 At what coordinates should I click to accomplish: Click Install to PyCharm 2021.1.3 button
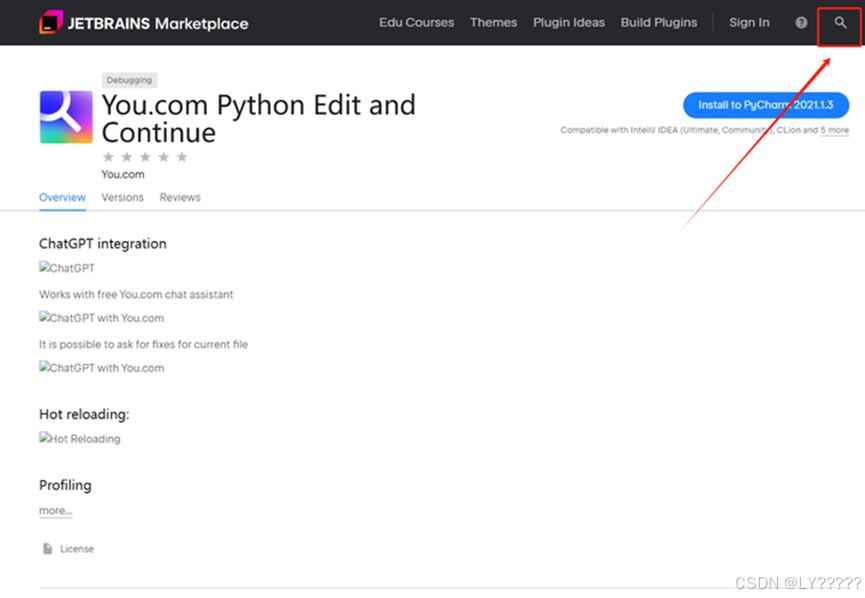766,105
